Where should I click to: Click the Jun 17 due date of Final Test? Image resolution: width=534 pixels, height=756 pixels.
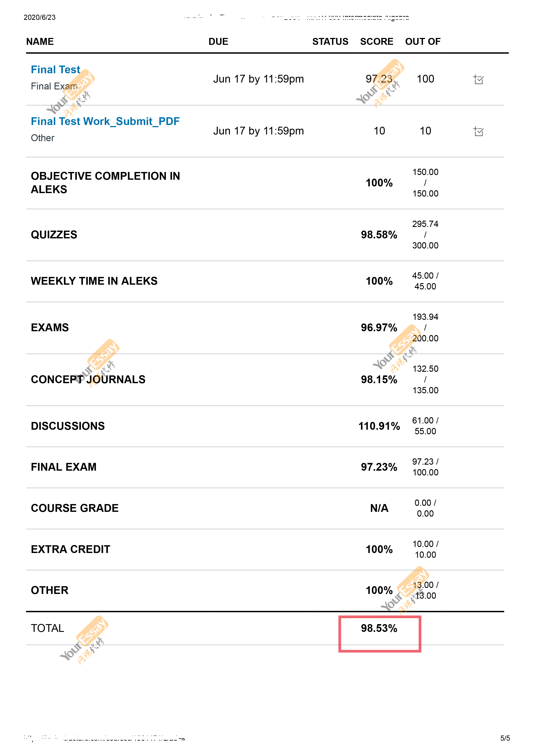(x=258, y=79)
